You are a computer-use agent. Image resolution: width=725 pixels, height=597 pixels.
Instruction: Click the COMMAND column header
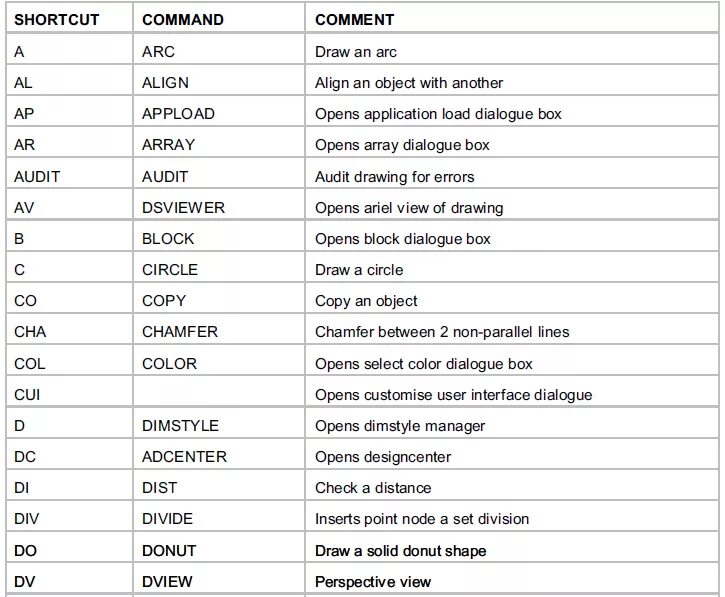click(x=183, y=20)
